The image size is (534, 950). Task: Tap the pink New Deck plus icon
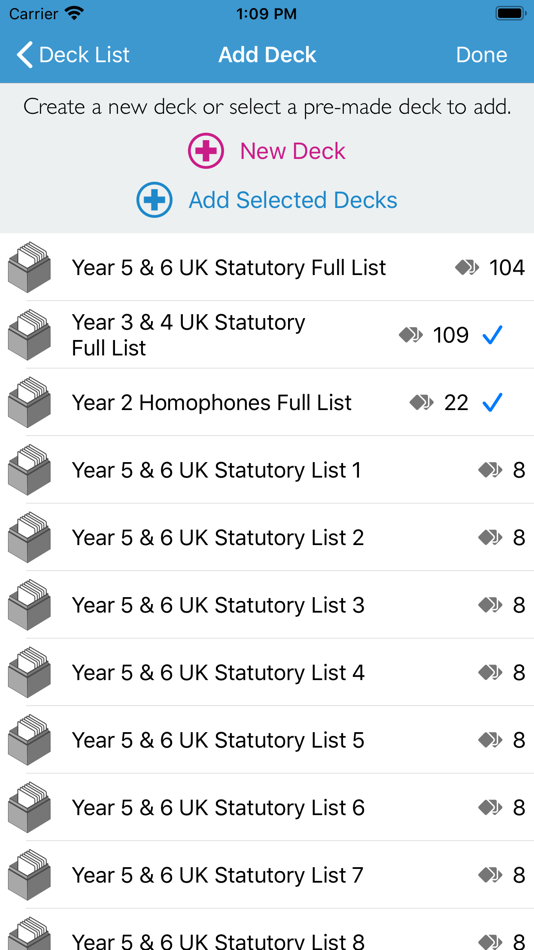tap(205, 151)
